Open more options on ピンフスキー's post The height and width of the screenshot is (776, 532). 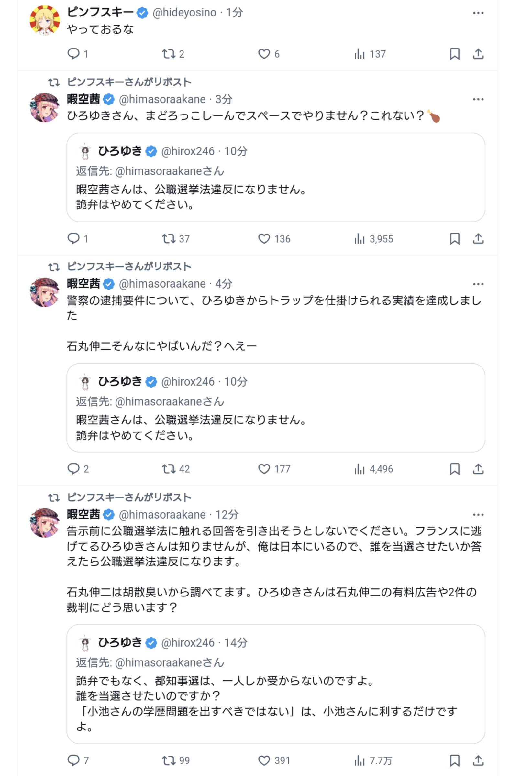point(478,13)
